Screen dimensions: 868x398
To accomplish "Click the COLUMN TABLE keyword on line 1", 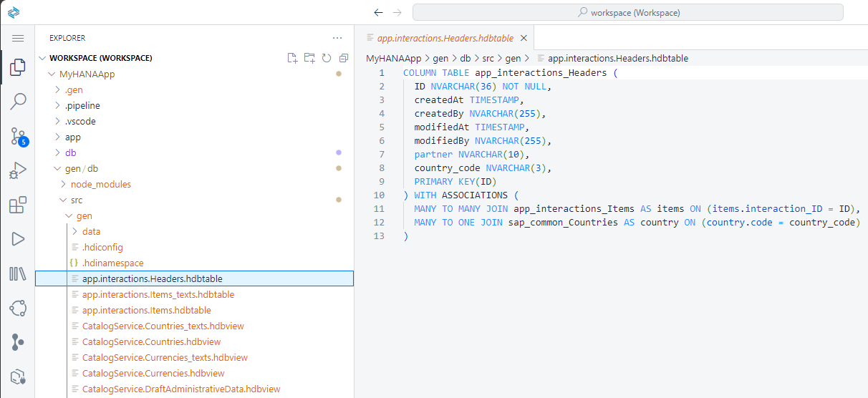I will [x=436, y=73].
